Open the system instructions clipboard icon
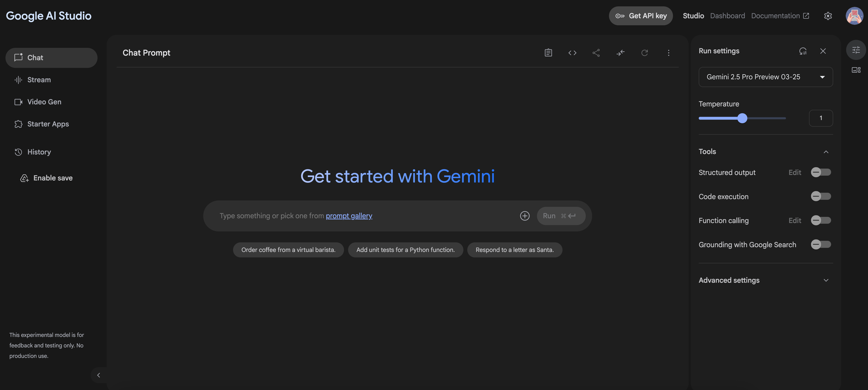The width and height of the screenshot is (868, 390). point(548,53)
